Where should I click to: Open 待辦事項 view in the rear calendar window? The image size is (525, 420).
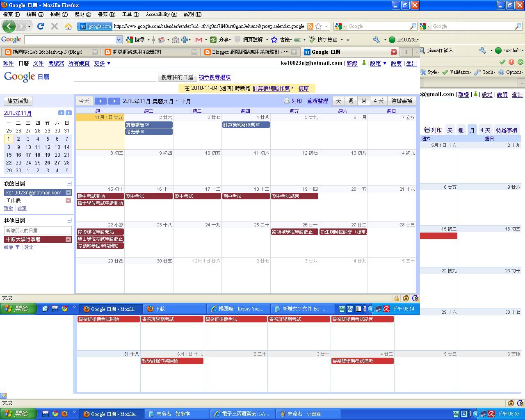[x=507, y=130]
